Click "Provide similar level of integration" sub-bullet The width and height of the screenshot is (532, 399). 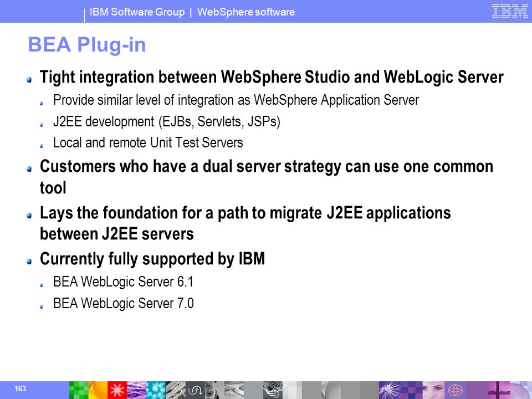pos(236,100)
